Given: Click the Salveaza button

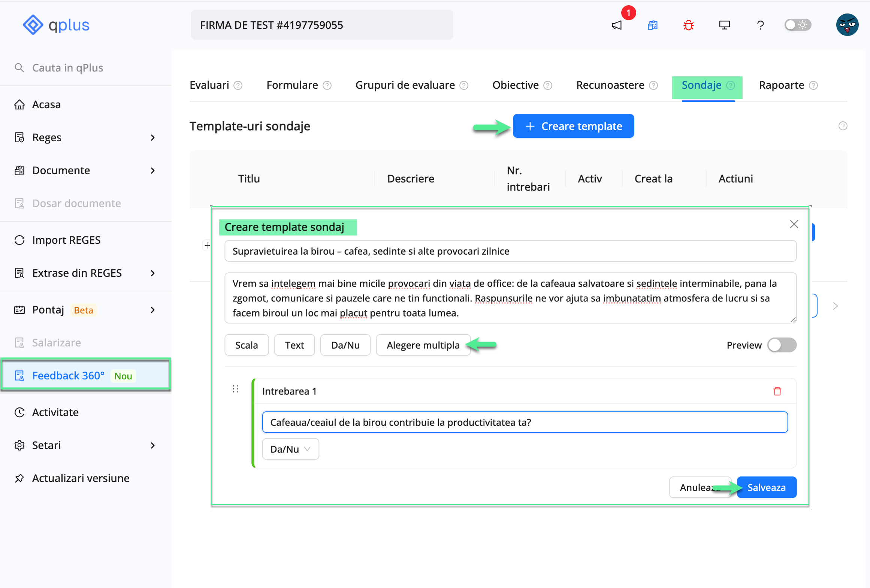Looking at the screenshot, I should [767, 487].
